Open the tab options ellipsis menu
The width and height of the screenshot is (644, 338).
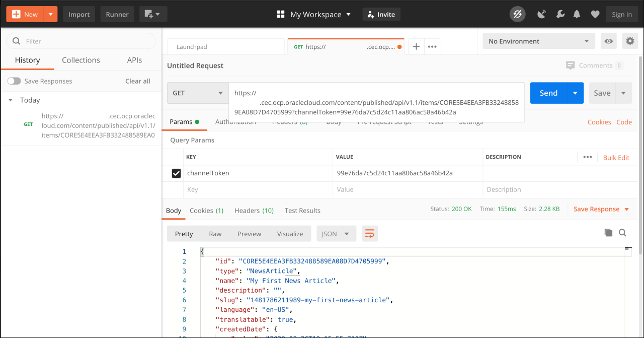pyautogui.click(x=432, y=46)
